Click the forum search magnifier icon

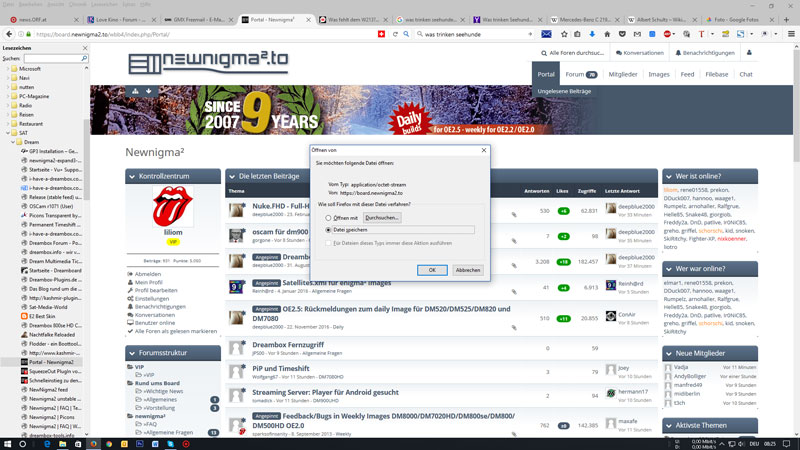541,52
